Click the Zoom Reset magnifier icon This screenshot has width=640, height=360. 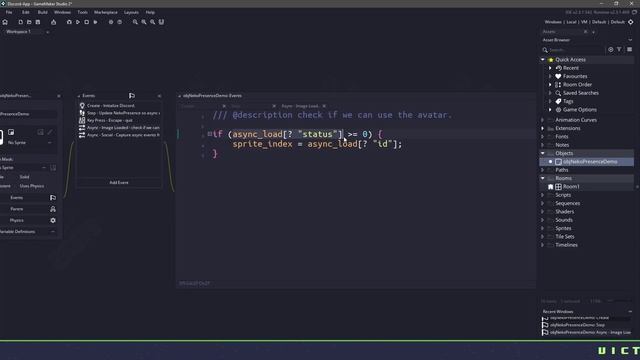pyautogui.click(x=135, y=22)
